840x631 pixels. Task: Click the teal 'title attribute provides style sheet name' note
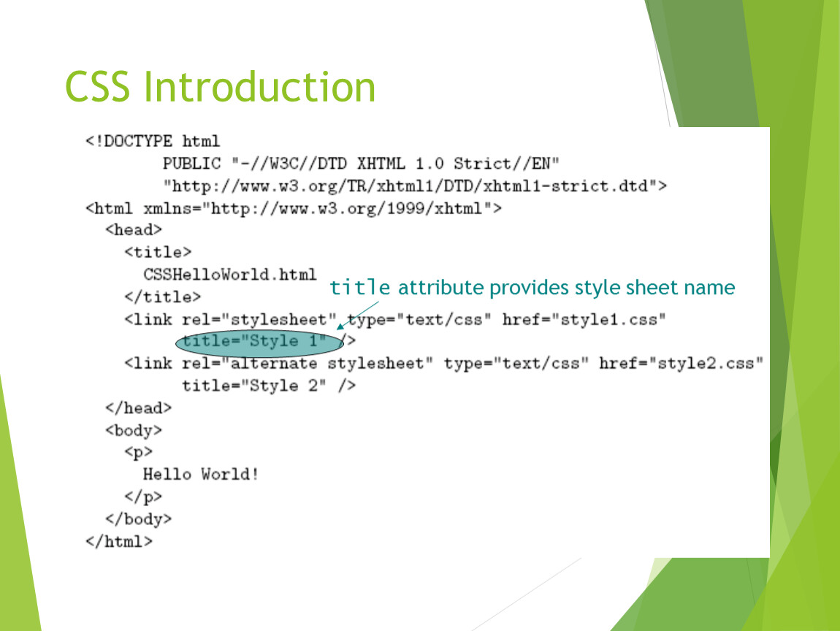[532, 288]
